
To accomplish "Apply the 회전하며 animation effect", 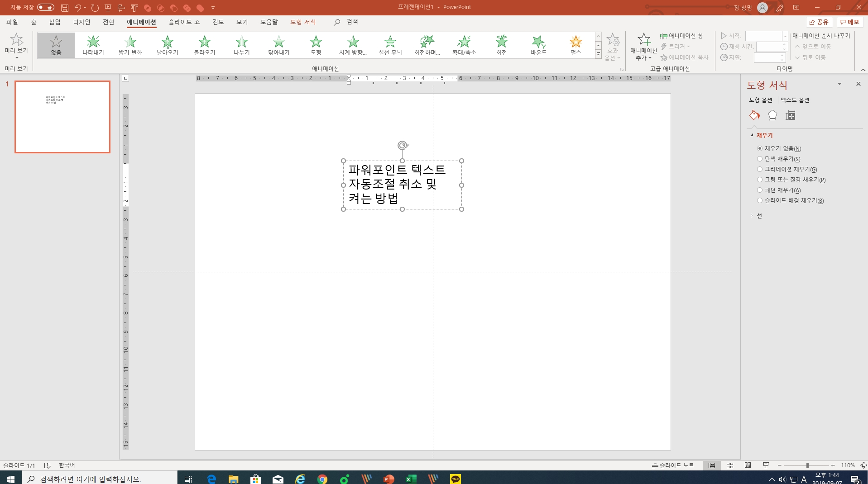I will (427, 45).
